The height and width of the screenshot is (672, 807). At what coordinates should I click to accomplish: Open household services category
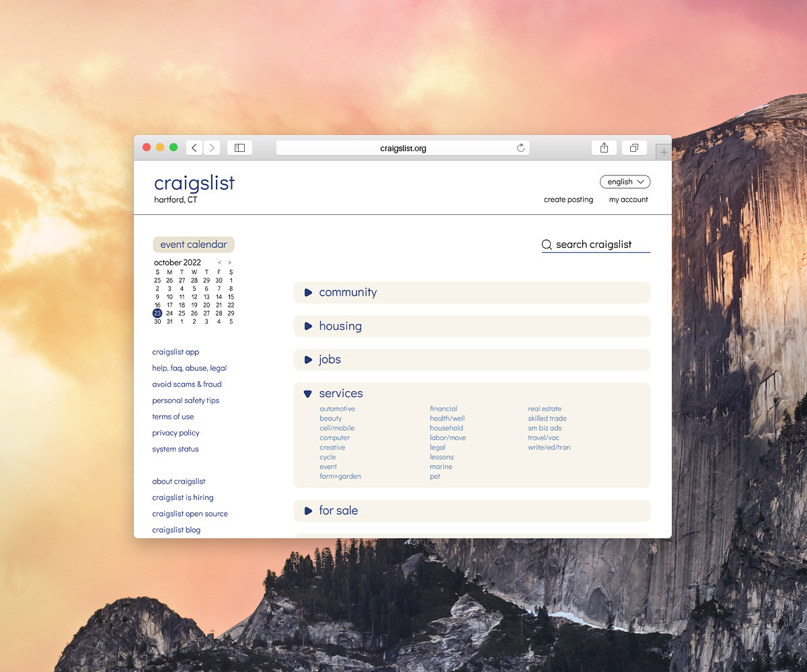point(447,428)
